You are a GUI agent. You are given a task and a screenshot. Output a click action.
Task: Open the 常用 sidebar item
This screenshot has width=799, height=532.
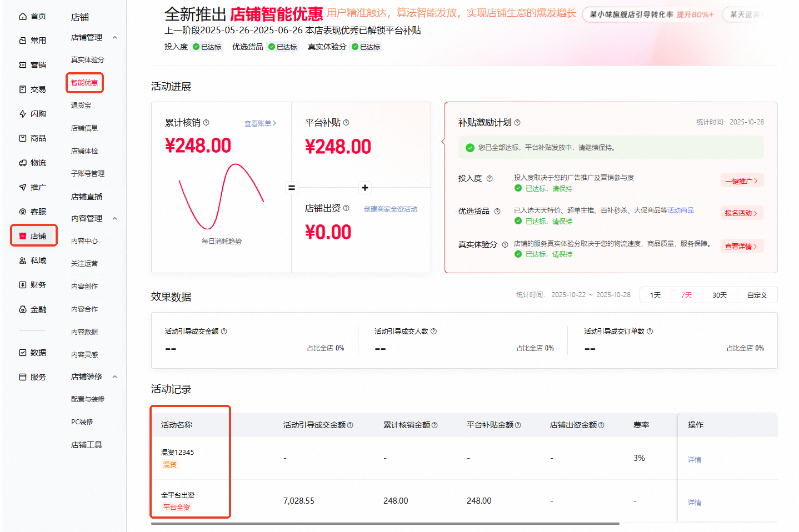pyautogui.click(x=33, y=41)
